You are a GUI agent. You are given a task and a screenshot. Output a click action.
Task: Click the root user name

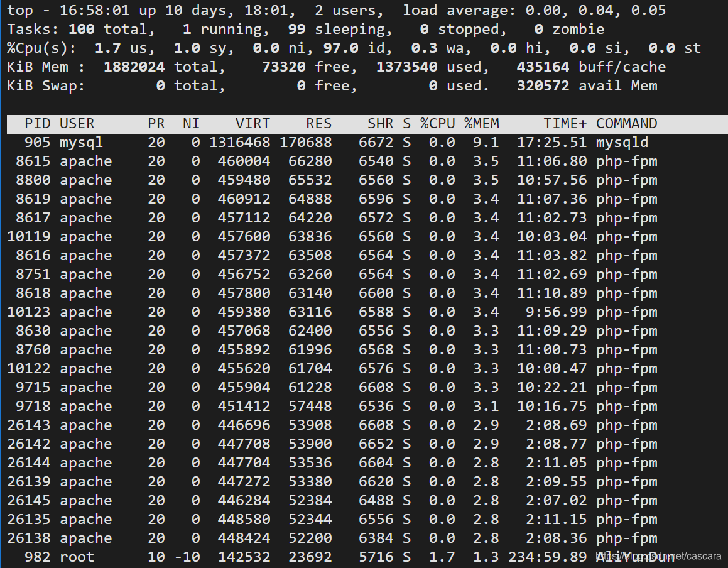click(x=77, y=557)
